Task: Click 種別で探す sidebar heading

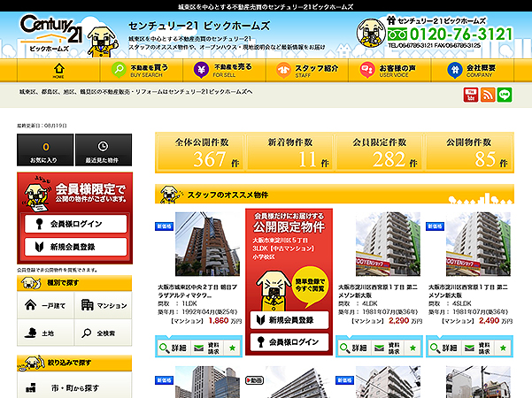Action: (x=63, y=282)
